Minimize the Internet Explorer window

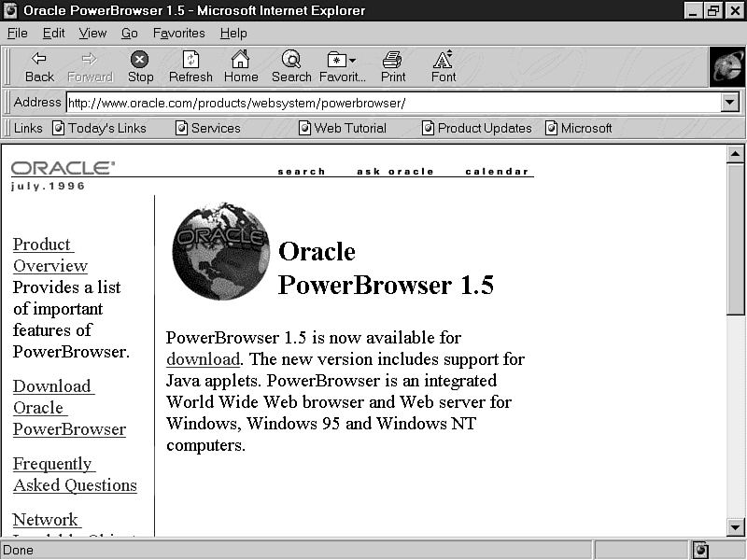(693, 10)
